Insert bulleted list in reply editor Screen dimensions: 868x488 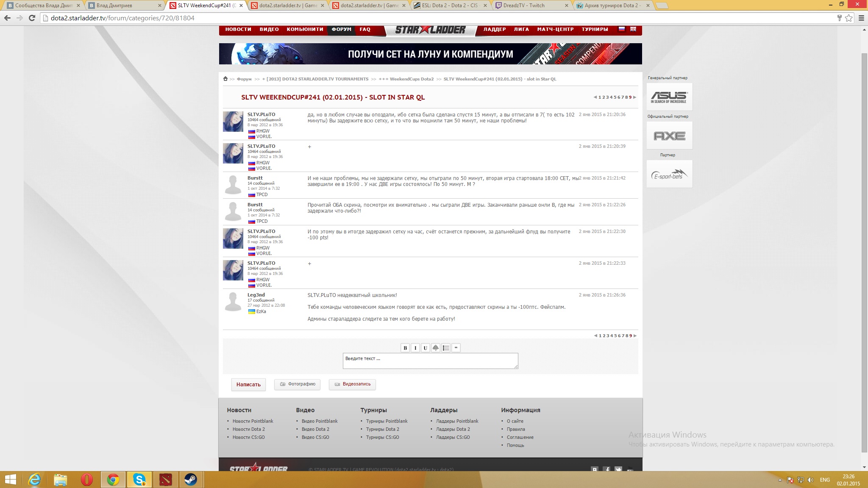[x=446, y=348]
